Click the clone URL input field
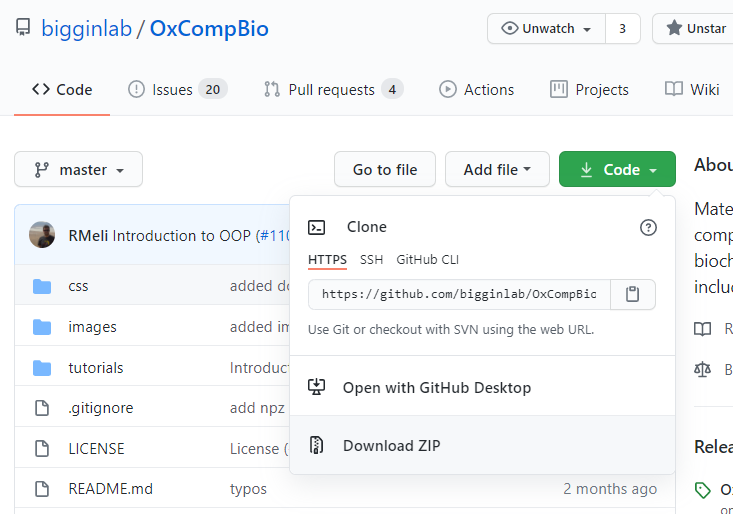This screenshot has height=514, width=733. tap(459, 294)
